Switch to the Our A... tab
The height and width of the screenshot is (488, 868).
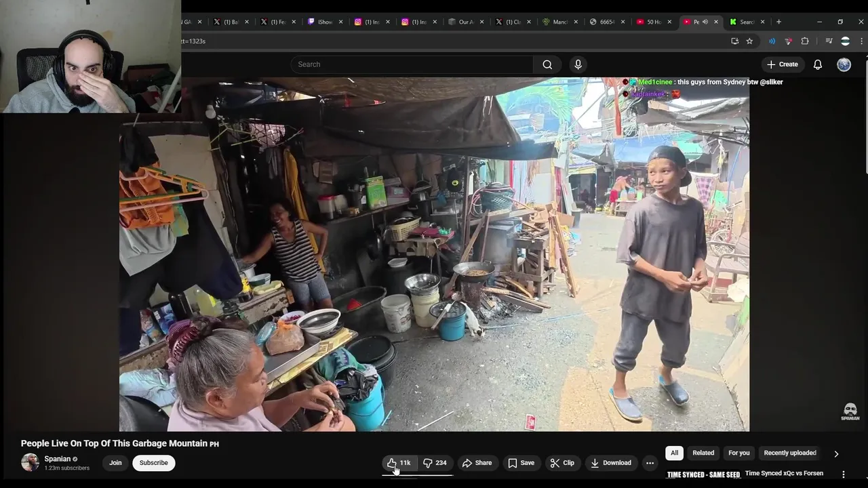(465, 22)
